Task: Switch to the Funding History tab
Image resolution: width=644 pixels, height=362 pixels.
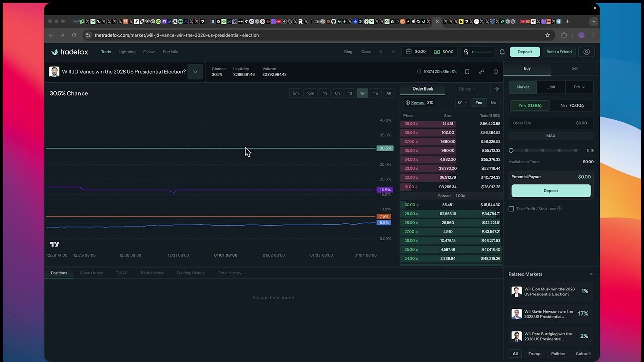Action: tap(191, 273)
